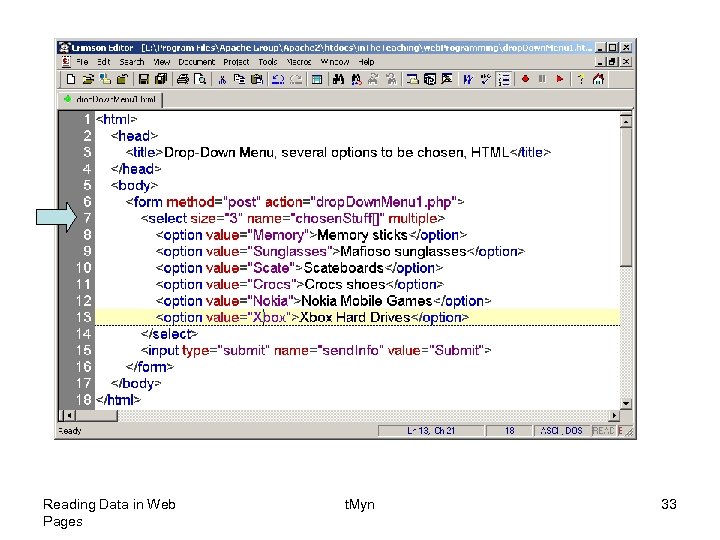Click the vertical scrollbar thumb
The image size is (720, 540).
click(625, 197)
